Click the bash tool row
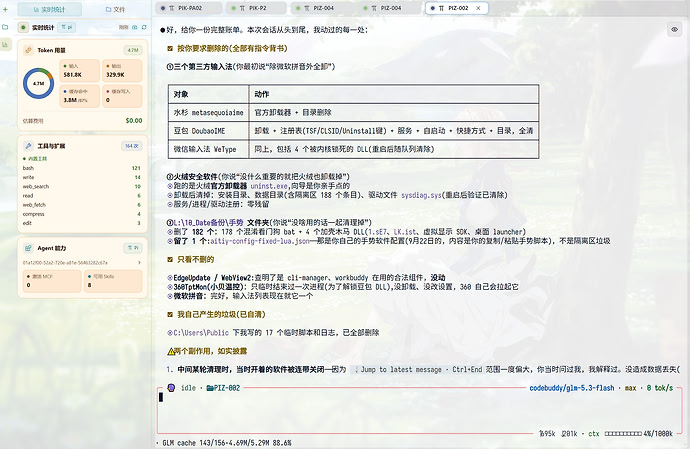The width and height of the screenshot is (690, 449). click(x=82, y=168)
